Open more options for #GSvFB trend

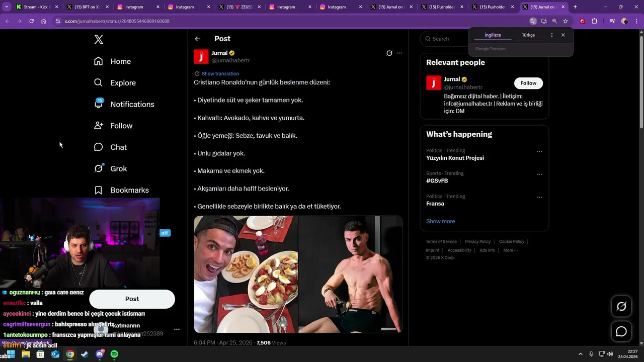[539, 174]
